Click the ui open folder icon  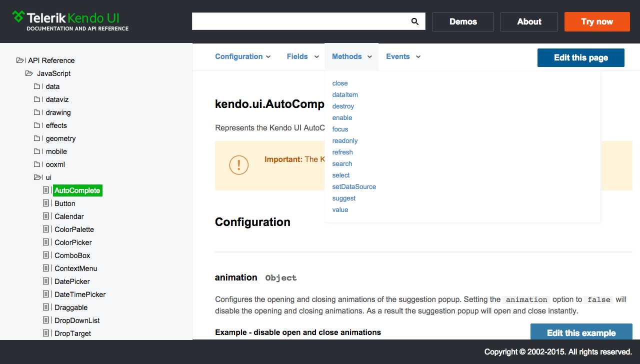click(x=38, y=177)
